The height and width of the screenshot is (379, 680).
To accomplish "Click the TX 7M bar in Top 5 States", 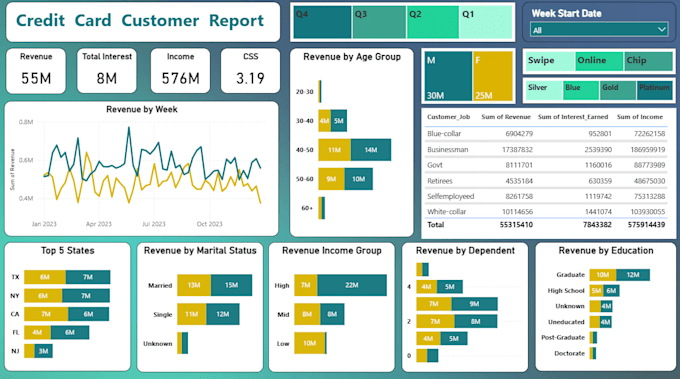I will 88,277.
